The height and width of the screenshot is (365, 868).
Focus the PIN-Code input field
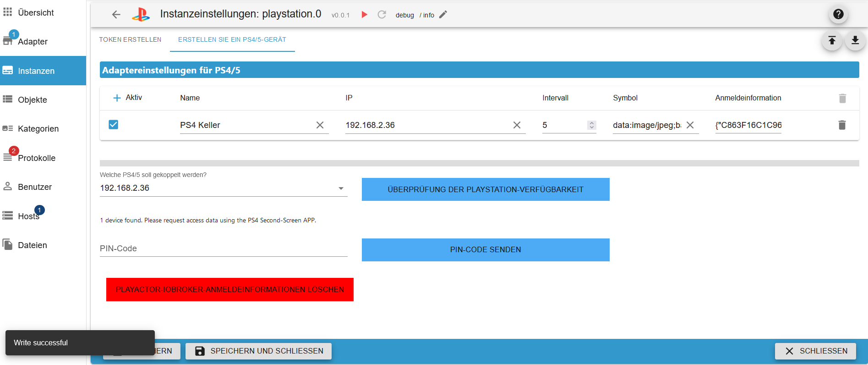pos(224,249)
